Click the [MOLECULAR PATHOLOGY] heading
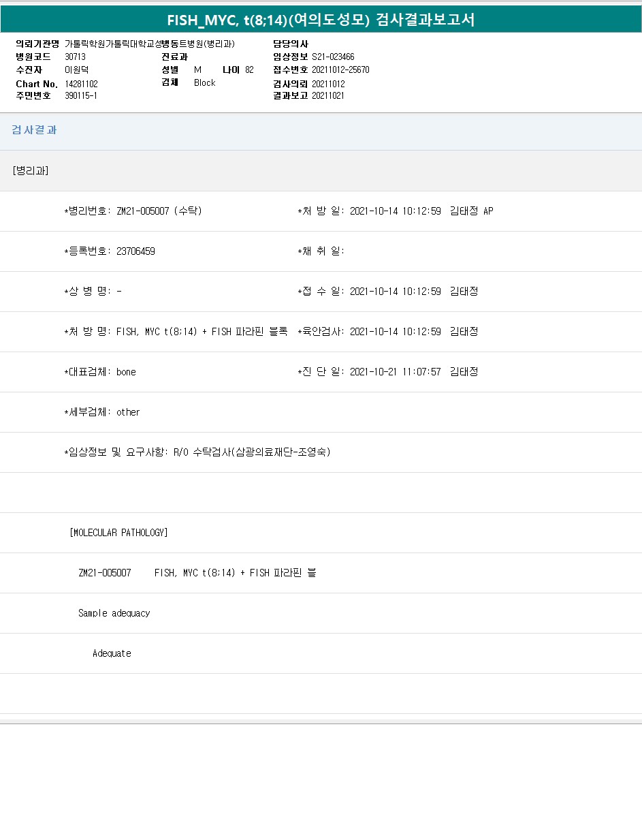 click(118, 533)
